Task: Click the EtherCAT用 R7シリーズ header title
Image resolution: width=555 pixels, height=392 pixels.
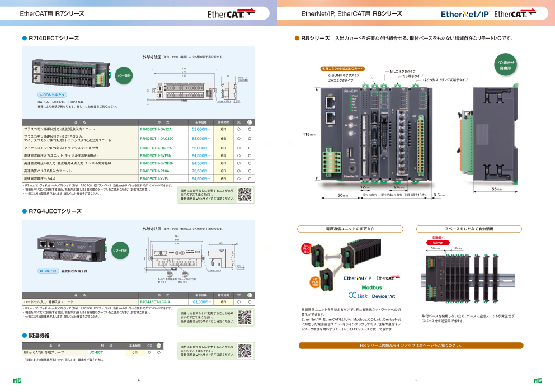Action: [52, 13]
